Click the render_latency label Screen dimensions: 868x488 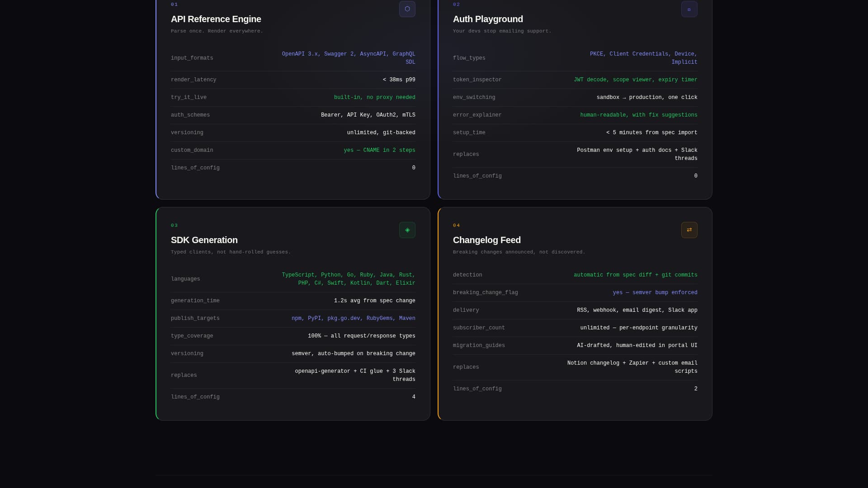click(x=193, y=80)
